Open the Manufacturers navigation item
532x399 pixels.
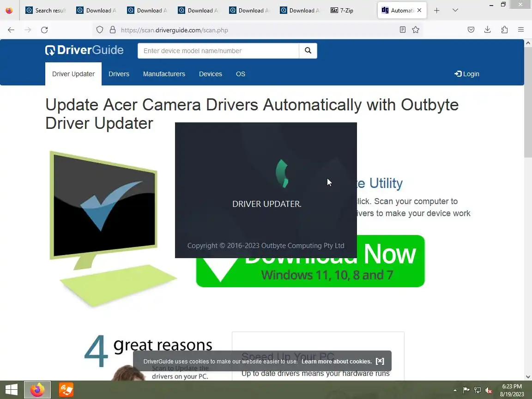(x=164, y=74)
